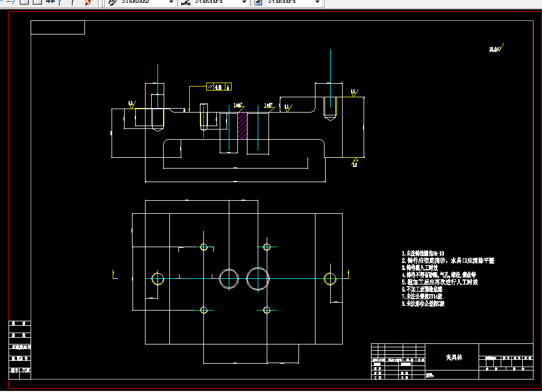Select note line 3.铸件需人工时效

(x=420, y=268)
